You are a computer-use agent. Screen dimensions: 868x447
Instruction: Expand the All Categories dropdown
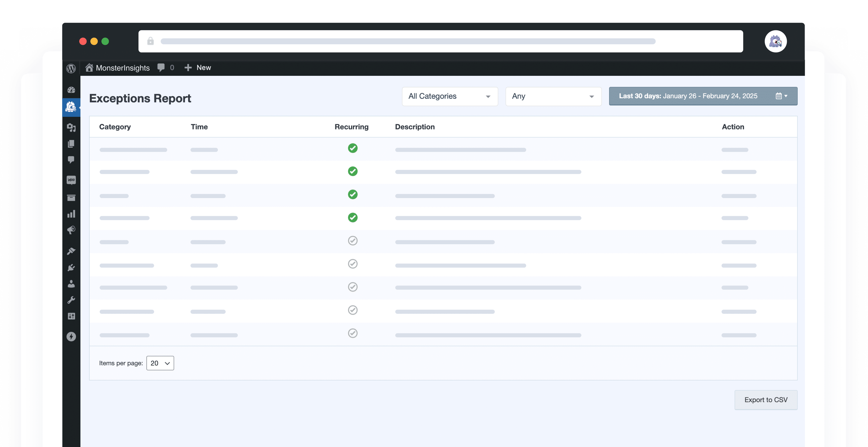click(x=449, y=96)
